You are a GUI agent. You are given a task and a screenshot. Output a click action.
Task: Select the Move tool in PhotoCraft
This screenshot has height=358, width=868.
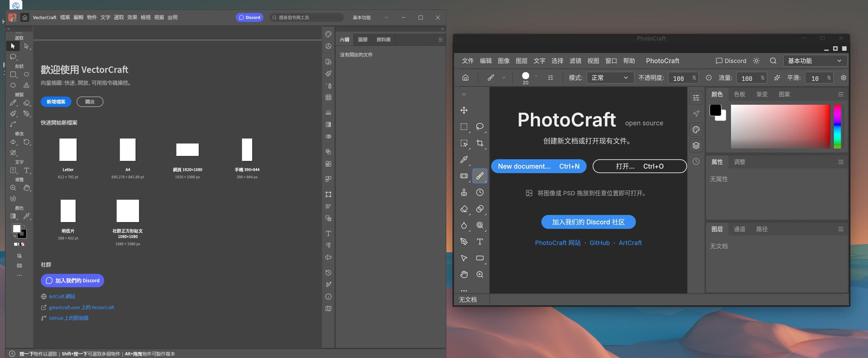[x=464, y=110]
